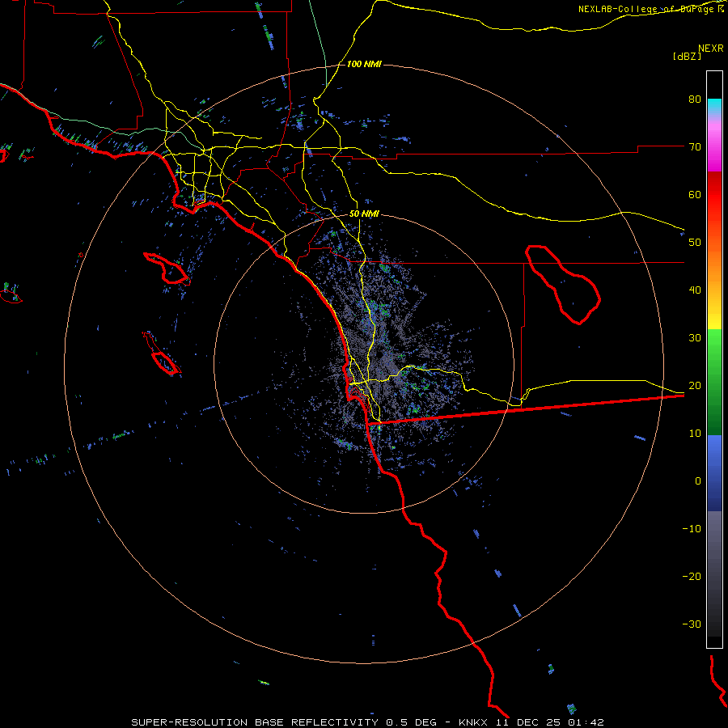This screenshot has width=728, height=728.
Task: Click the "KNKX" station ID in the caption
Action: pos(472,722)
